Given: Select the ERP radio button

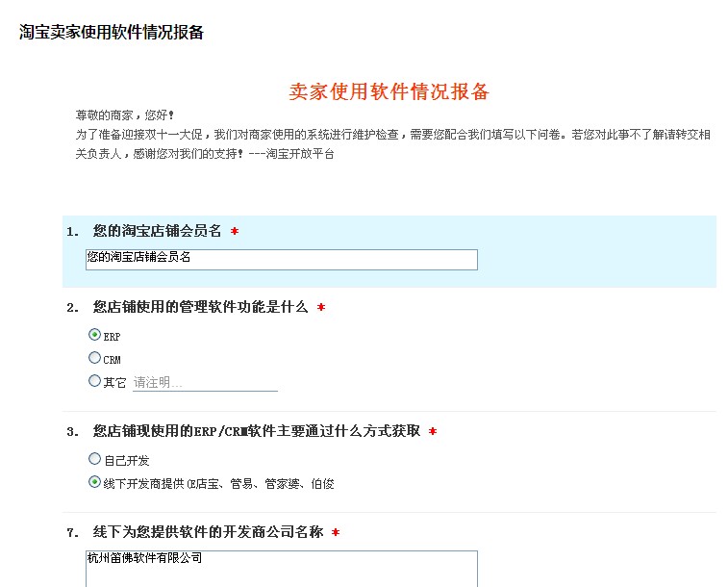Looking at the screenshot, I should pos(94,335).
